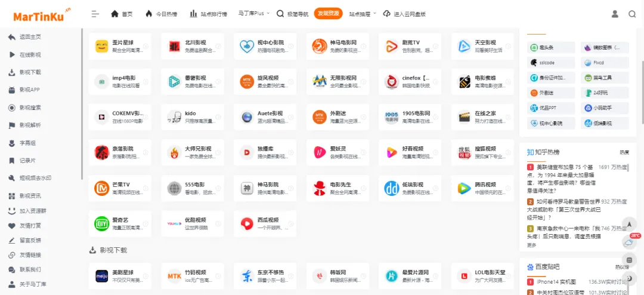Open search via top-right magnifier icon
This screenshot has width=644, height=295.
(632, 14)
